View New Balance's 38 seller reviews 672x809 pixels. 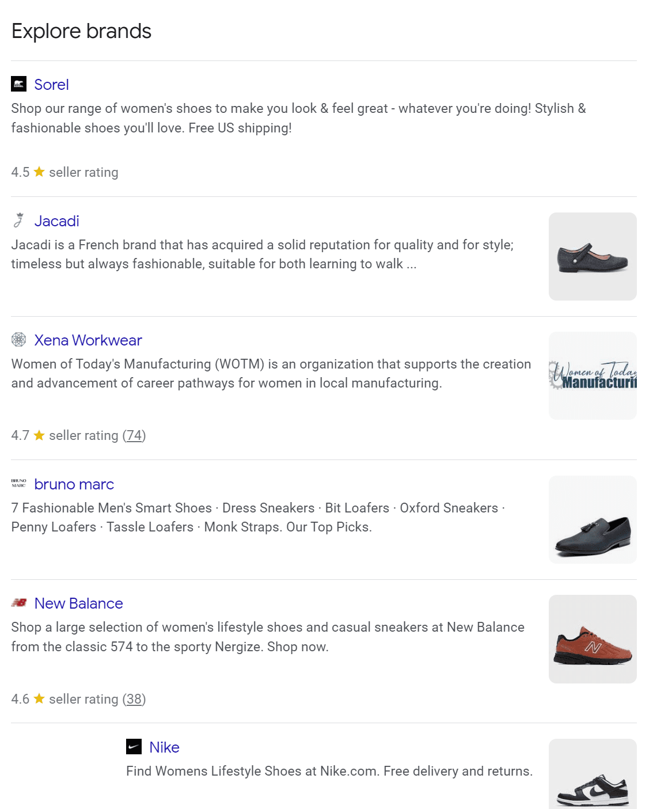[x=134, y=698]
